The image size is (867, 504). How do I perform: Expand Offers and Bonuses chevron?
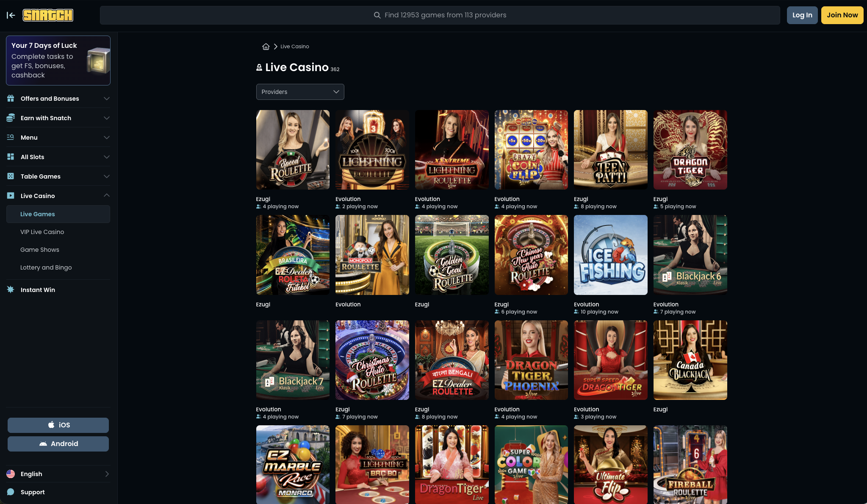click(107, 99)
